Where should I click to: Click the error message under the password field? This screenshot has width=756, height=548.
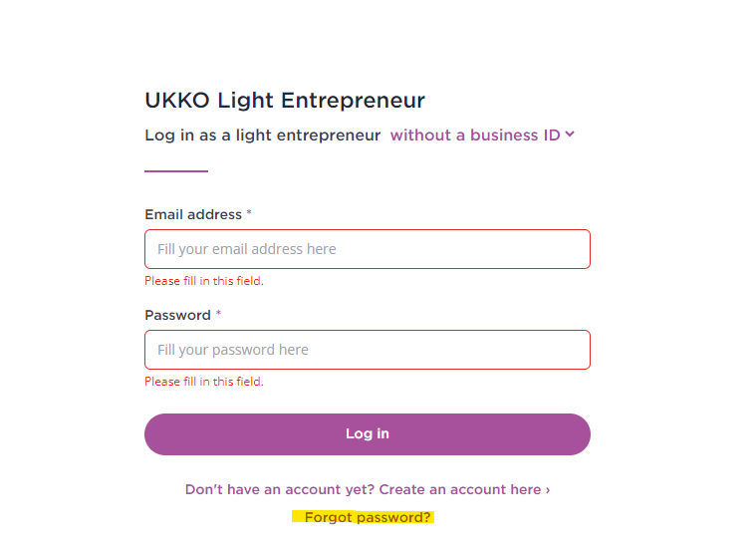(x=204, y=382)
